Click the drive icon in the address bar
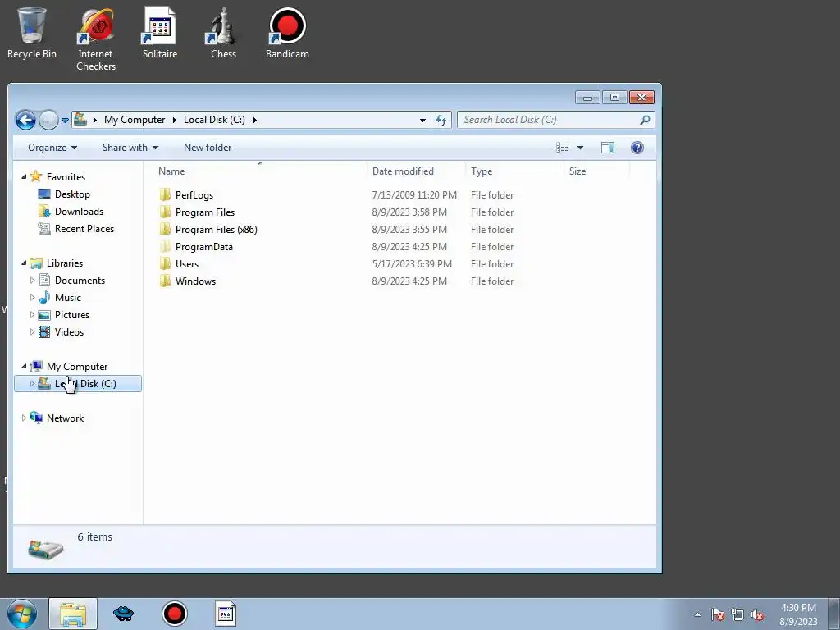The image size is (840, 630). [80, 120]
